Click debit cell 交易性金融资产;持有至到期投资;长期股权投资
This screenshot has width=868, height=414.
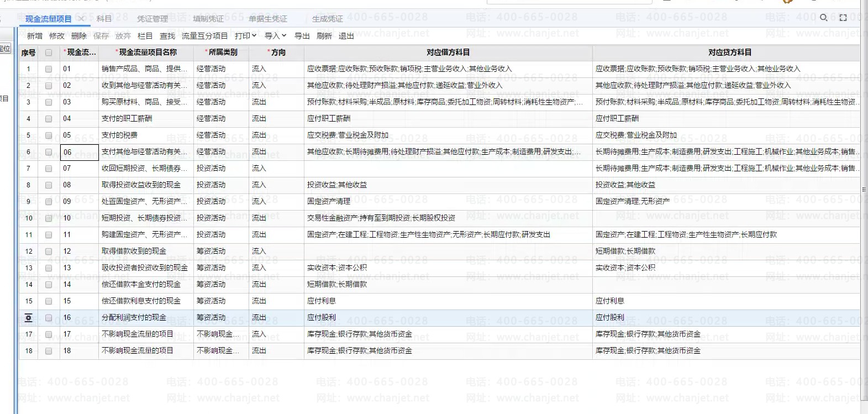pyautogui.click(x=448, y=218)
